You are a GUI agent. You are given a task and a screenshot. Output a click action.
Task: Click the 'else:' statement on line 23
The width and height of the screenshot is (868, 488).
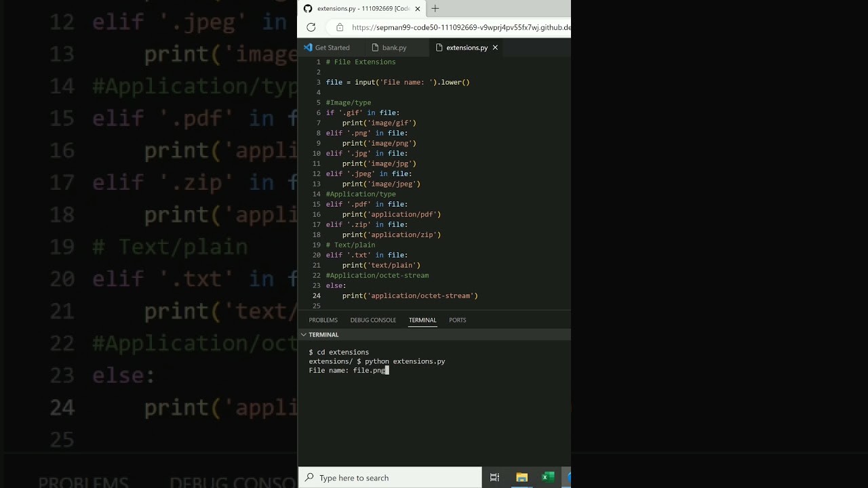point(336,285)
